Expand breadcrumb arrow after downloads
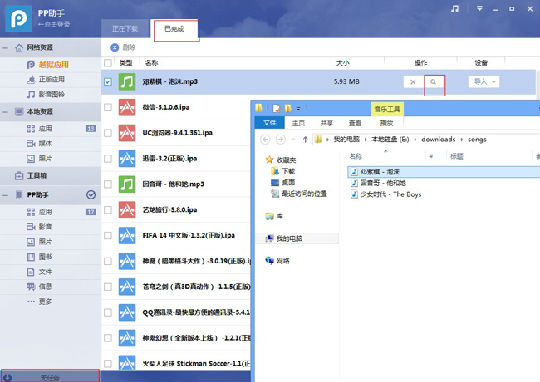 click(x=461, y=140)
